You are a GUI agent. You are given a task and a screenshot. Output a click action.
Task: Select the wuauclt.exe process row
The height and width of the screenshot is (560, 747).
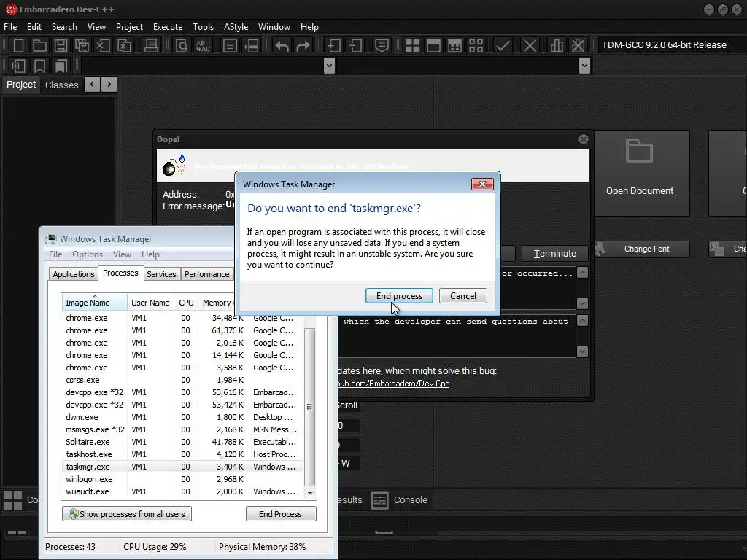tap(182, 491)
